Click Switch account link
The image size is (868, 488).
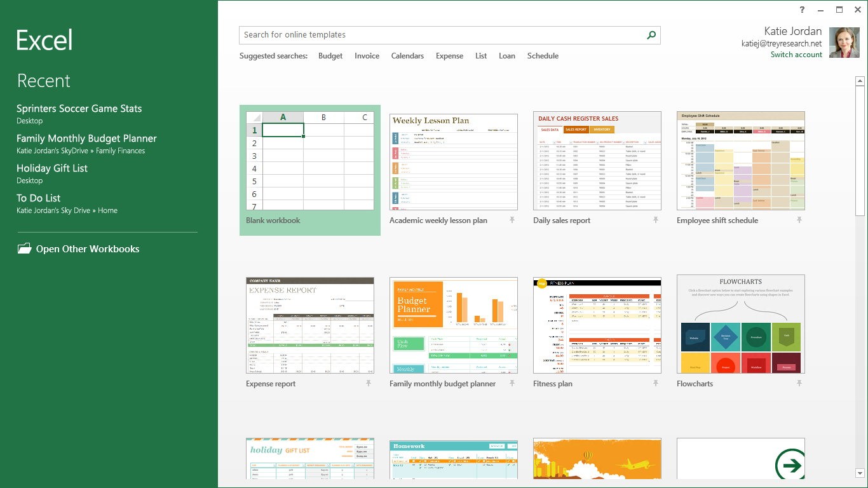coord(796,55)
